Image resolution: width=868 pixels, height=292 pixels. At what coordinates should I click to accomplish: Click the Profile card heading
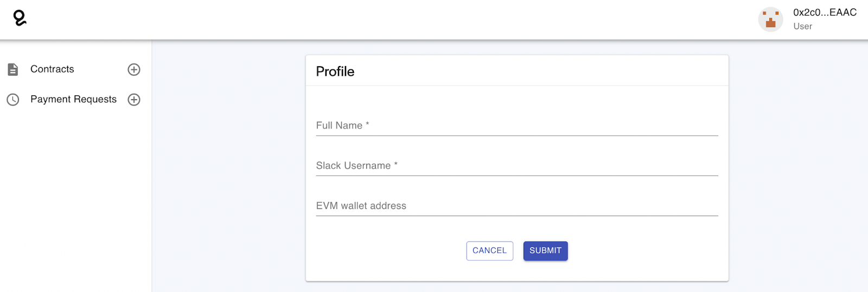coord(335,72)
